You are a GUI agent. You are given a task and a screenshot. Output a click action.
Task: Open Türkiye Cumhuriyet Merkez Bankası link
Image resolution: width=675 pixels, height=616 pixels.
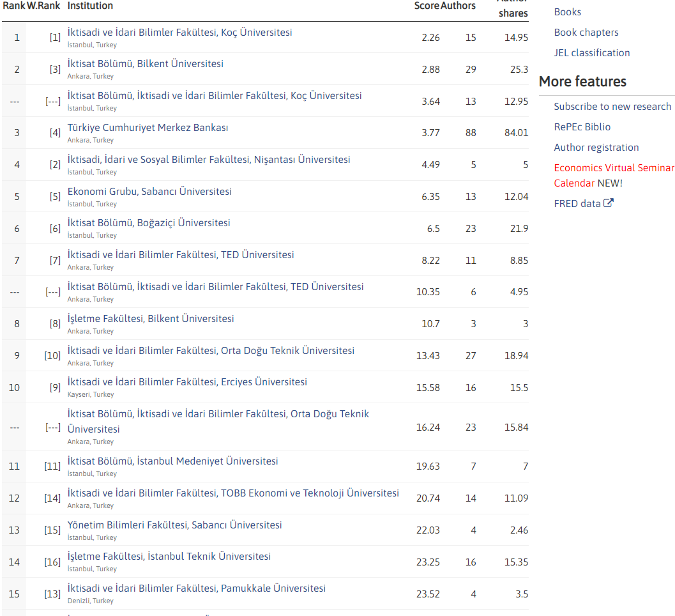coord(148,128)
